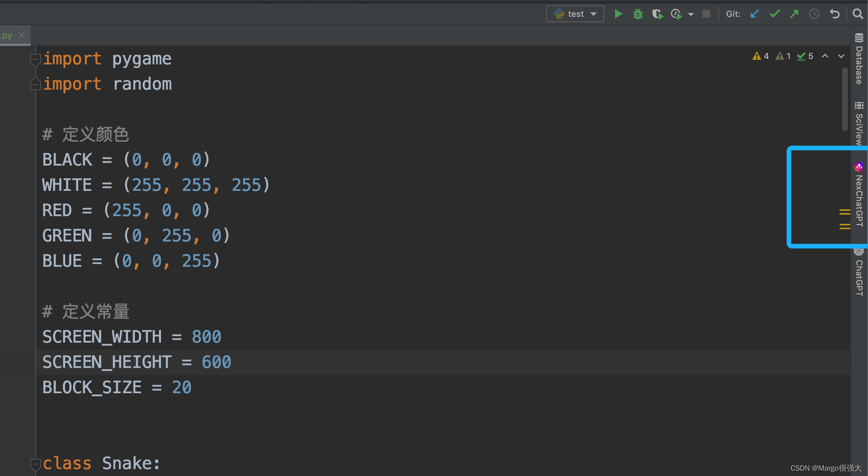The width and height of the screenshot is (868, 476).
Task: Show the 1 weak warning indicator
Action: tap(783, 56)
